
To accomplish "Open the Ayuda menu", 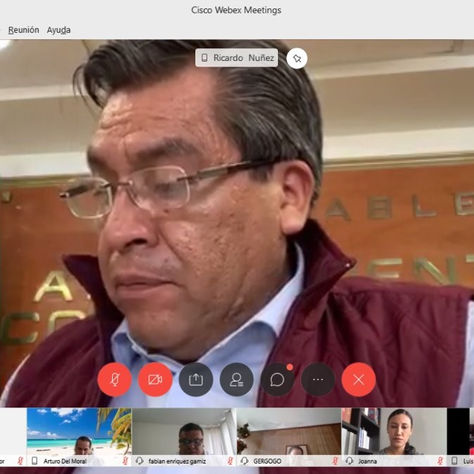I will click(58, 30).
